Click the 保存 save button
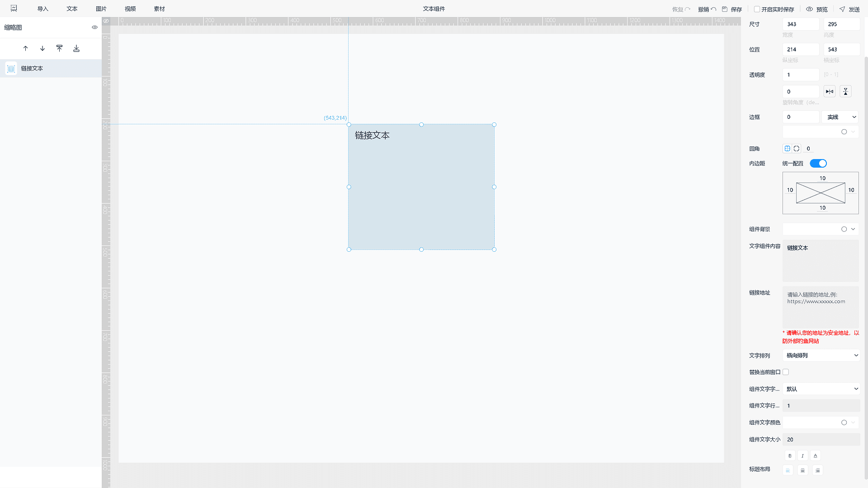Image resolution: width=868 pixels, height=488 pixels. pyautogui.click(x=732, y=9)
